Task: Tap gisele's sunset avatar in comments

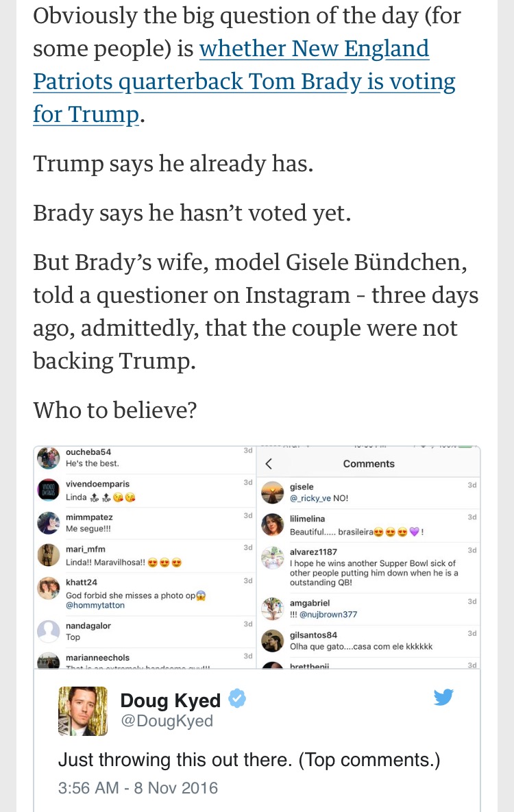Action: pos(273,492)
